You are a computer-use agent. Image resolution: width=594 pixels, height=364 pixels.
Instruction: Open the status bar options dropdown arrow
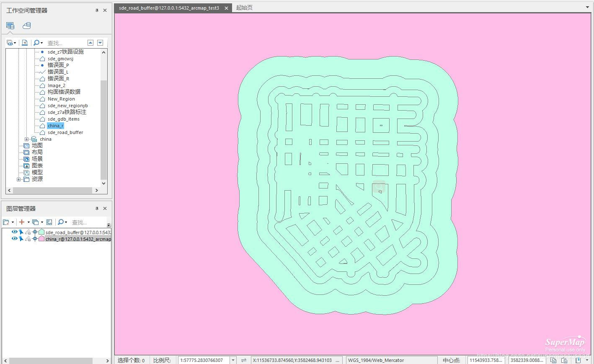click(x=587, y=360)
